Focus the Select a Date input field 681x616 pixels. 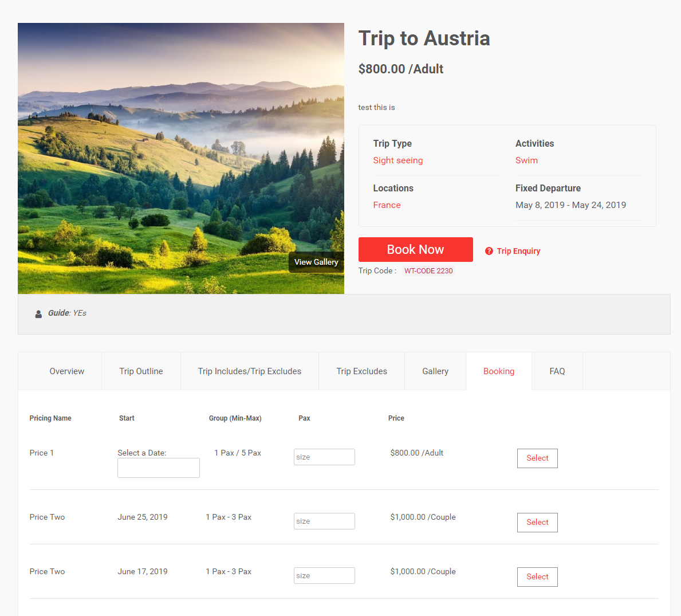pyautogui.click(x=159, y=468)
